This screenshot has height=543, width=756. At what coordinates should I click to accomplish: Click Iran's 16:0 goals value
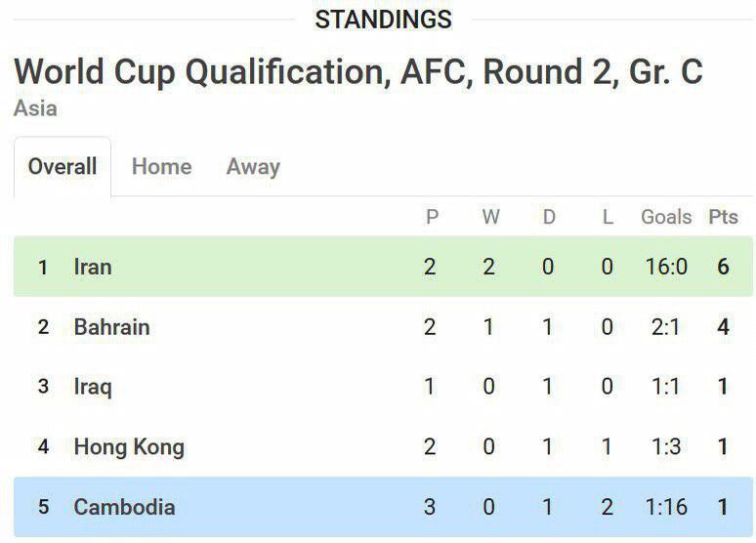[x=666, y=267]
